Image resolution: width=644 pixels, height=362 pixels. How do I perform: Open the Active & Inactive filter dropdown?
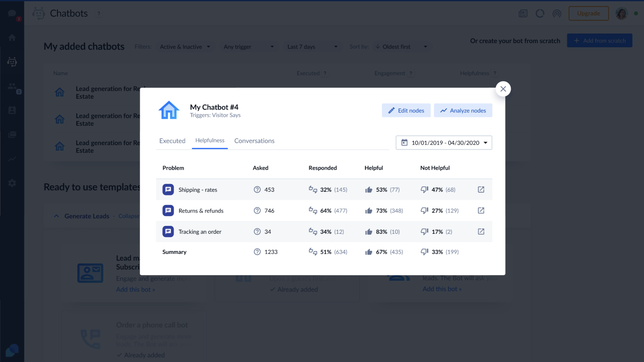click(x=185, y=47)
